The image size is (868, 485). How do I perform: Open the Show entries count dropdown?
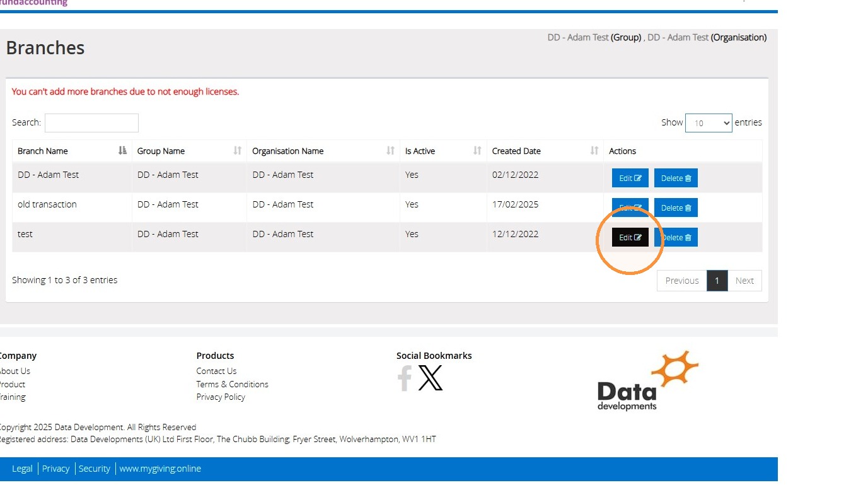click(709, 123)
